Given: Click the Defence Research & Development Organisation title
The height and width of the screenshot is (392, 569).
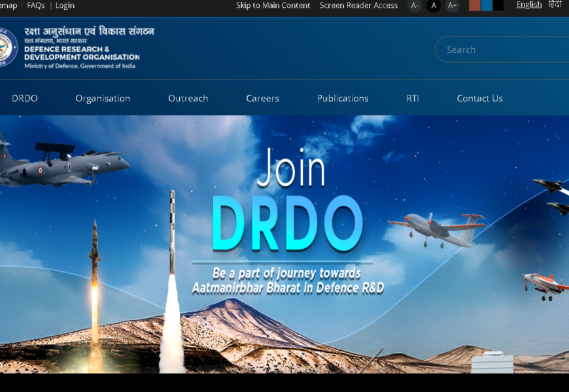Looking at the screenshot, I should click(82, 53).
